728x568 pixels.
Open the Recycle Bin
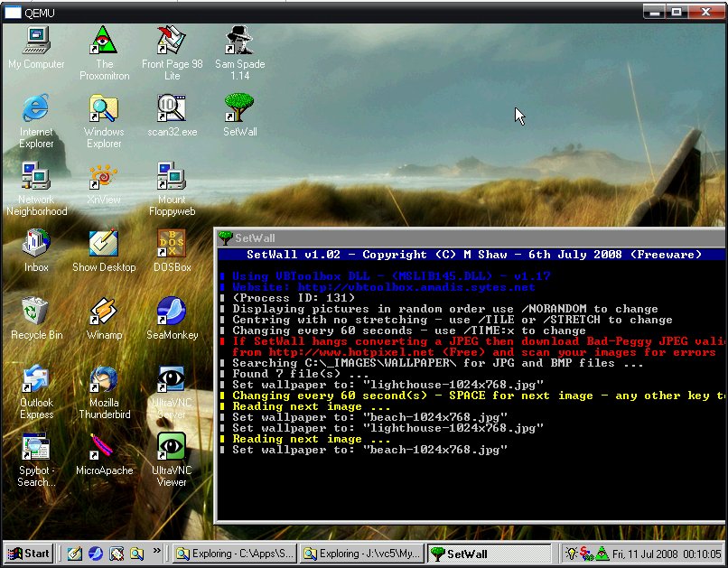(36, 319)
